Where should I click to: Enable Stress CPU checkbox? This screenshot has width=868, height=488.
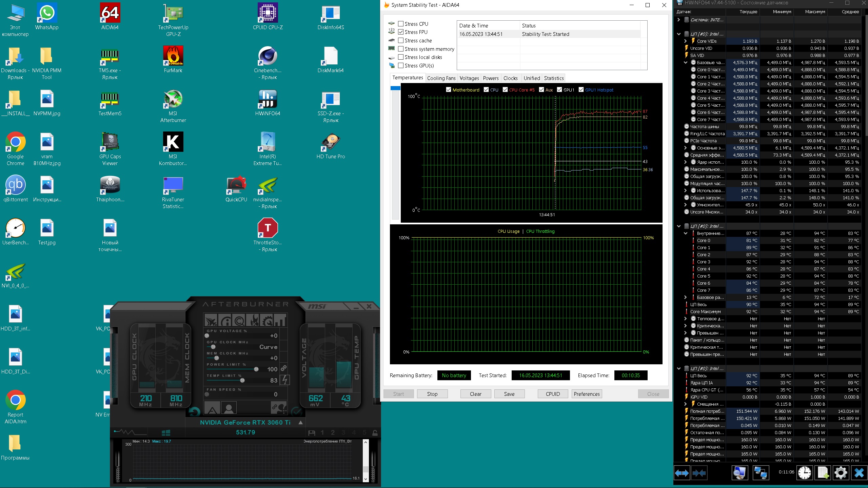point(401,24)
